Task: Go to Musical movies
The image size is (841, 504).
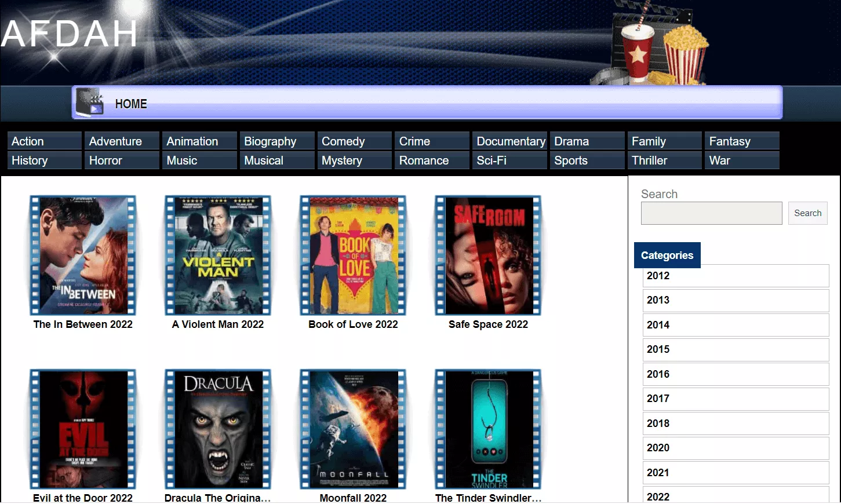Action: point(278,160)
